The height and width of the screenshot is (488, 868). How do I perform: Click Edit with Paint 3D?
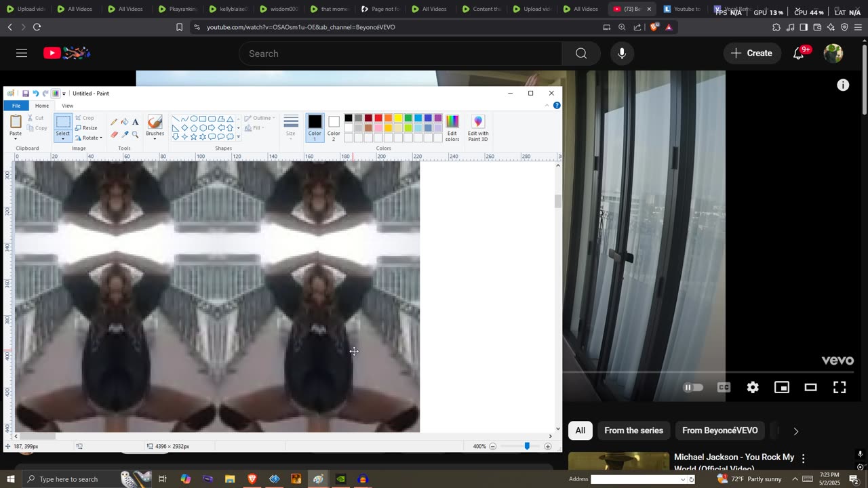pos(478,127)
